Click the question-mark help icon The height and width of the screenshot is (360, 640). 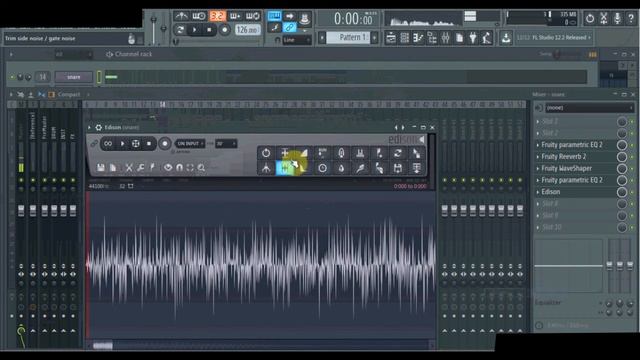point(631,18)
